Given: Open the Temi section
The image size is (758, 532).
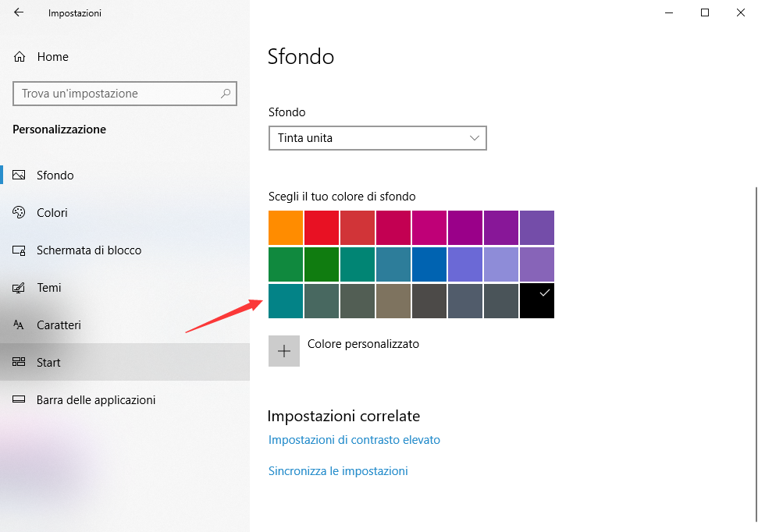Looking at the screenshot, I should coord(125,288).
